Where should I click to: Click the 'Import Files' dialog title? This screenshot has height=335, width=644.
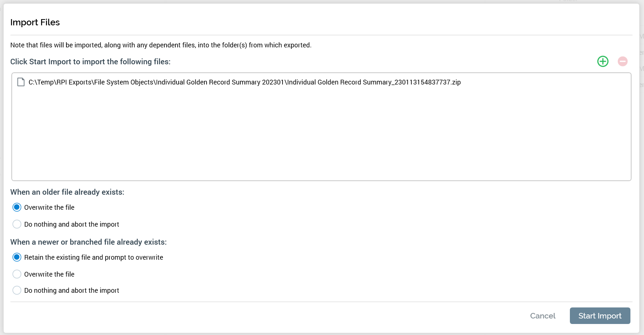[35, 22]
